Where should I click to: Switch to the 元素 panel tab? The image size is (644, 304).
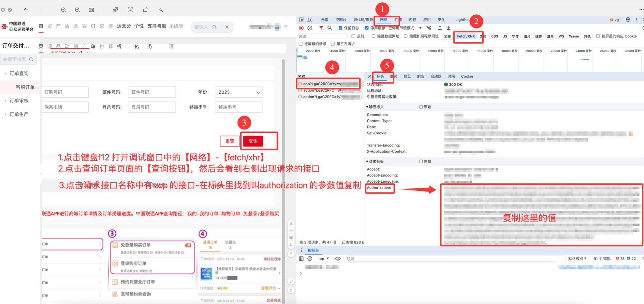(324, 20)
